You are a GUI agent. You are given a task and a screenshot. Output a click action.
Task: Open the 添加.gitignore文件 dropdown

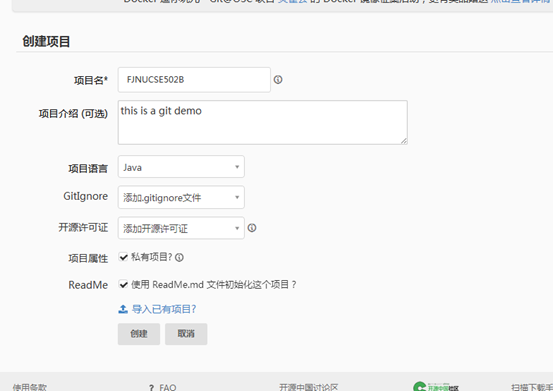[x=181, y=197]
